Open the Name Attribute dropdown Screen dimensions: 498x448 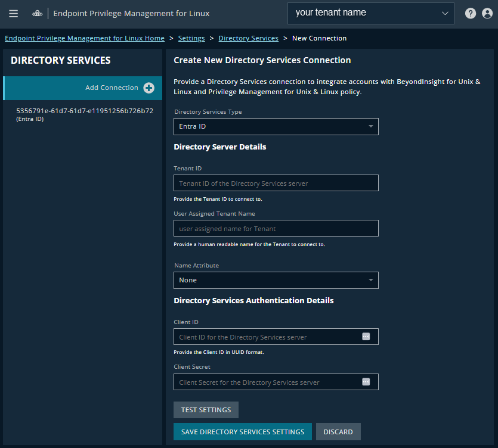tap(276, 280)
